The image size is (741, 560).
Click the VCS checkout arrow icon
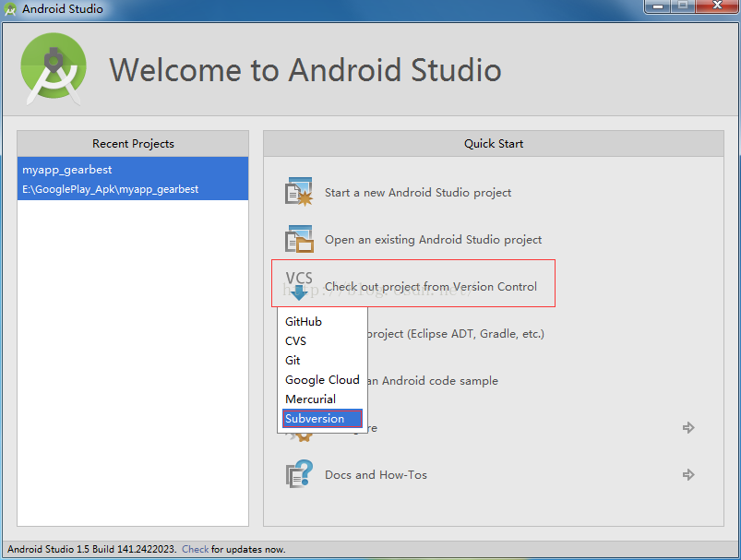tap(299, 285)
